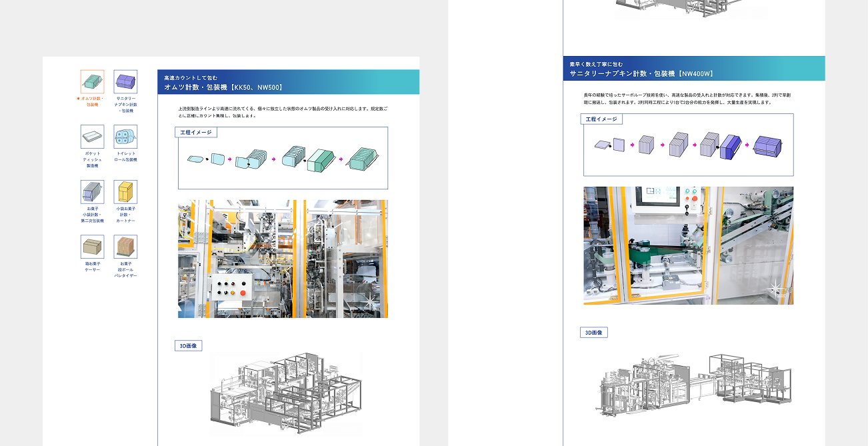The width and height of the screenshot is (868, 446).
Task: Select the toilet roll packaging machine icon
Action: click(x=125, y=137)
